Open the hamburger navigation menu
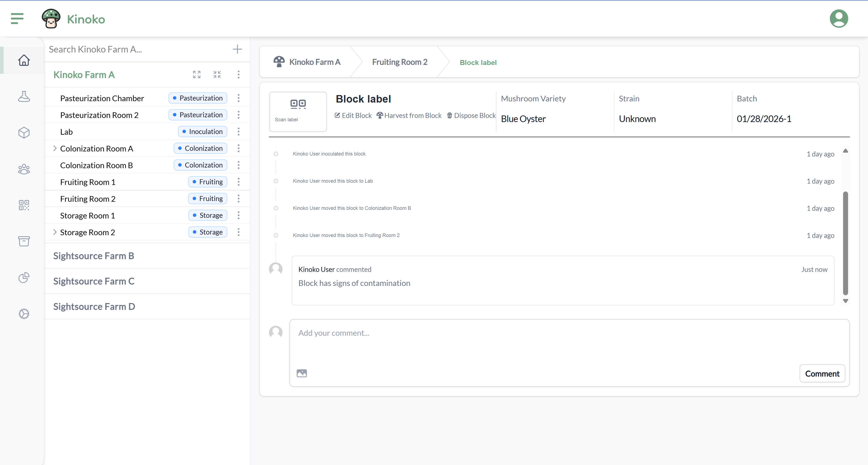Screen dimensions: 868x465 pyautogui.click(x=17, y=19)
